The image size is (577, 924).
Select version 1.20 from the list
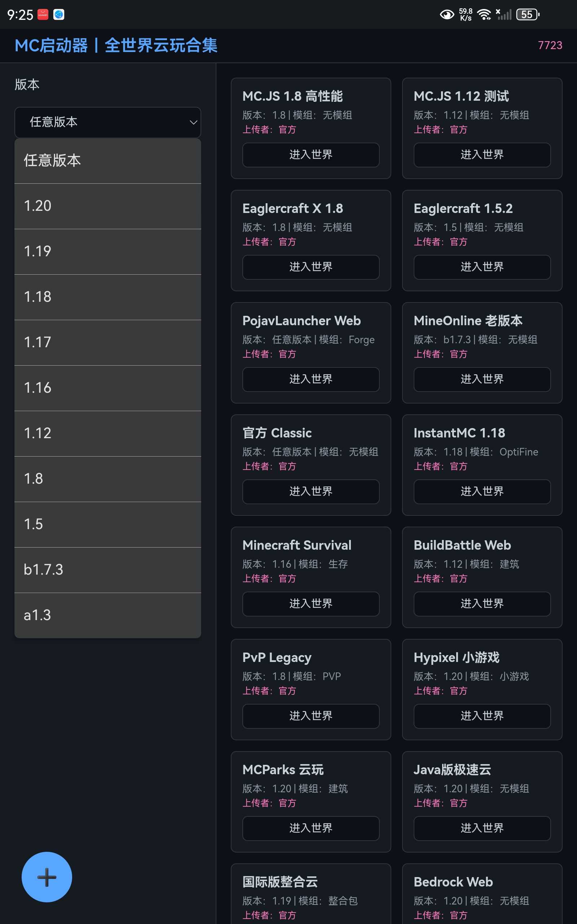107,206
